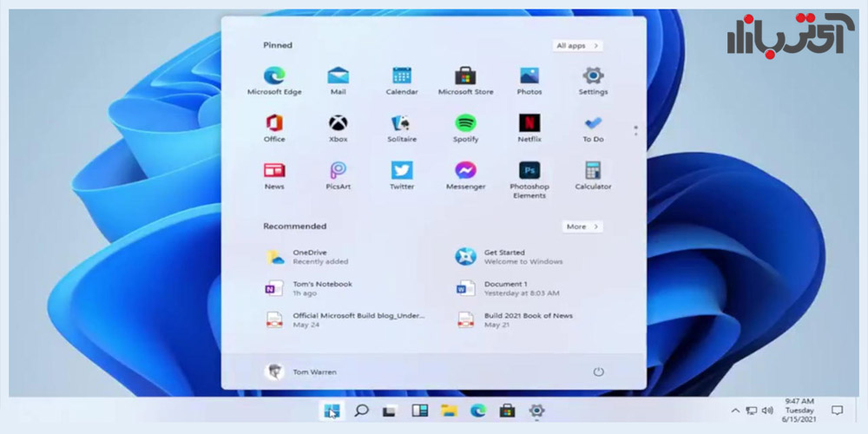Open the Xbox app
This screenshot has height=434, width=868.
338,128
